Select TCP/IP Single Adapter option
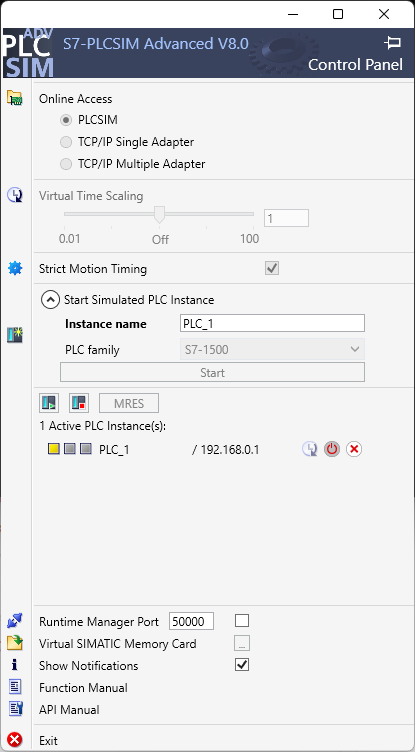Screen dimensions: 415x752 (66, 142)
